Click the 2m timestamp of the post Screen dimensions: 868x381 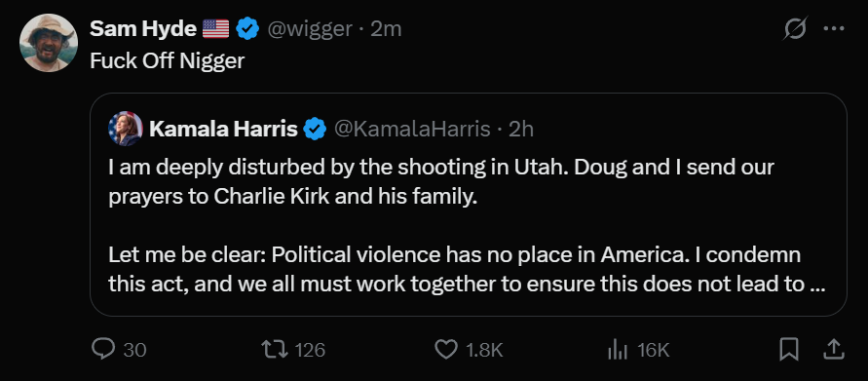pos(386,29)
